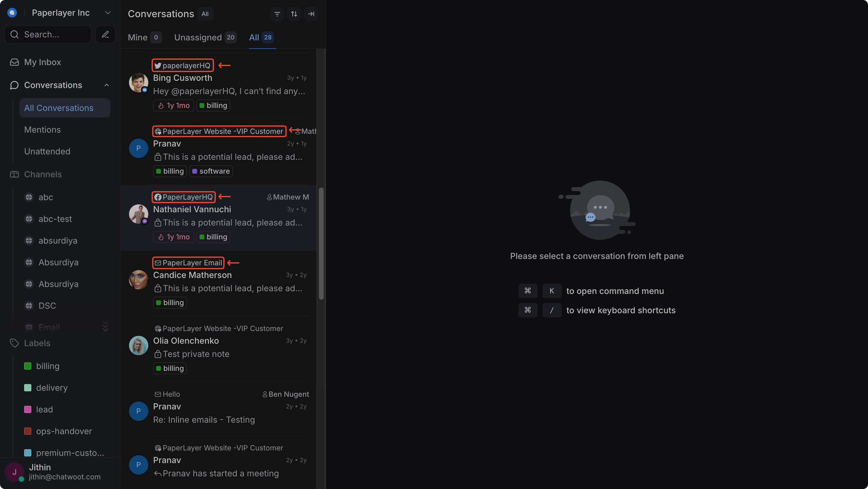Click the Conversations chat bubble icon
This screenshot has width=868, height=489.
pos(14,85)
